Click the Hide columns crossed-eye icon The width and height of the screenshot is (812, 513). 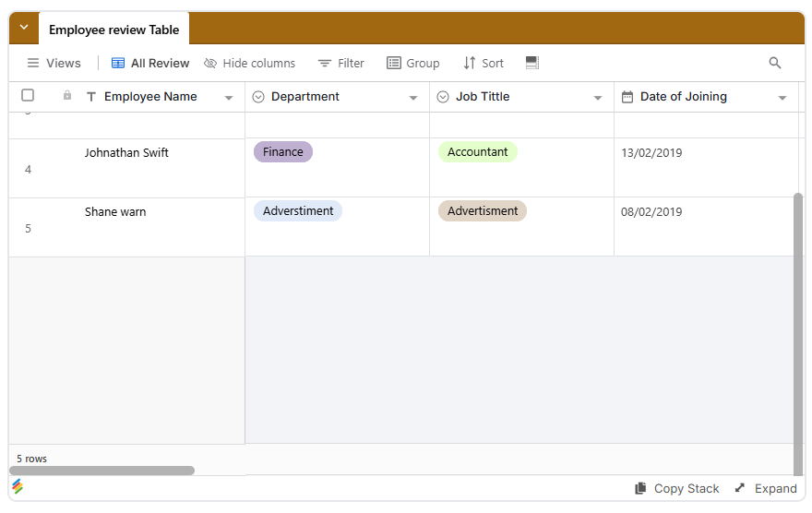pos(209,63)
